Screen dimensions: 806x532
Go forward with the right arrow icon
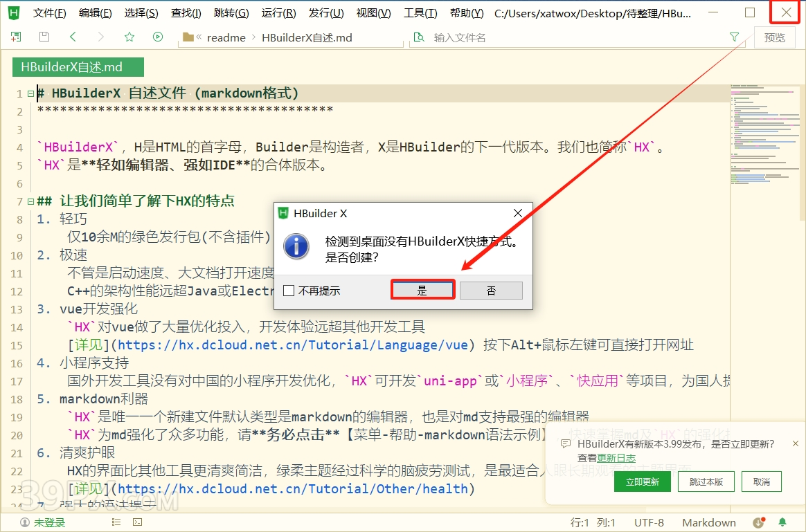101,37
